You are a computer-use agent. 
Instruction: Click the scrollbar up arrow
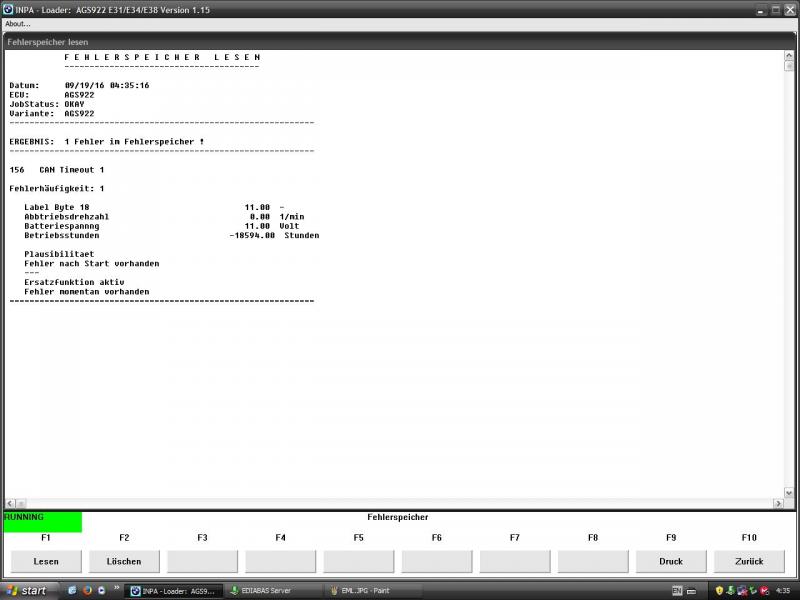(789, 55)
